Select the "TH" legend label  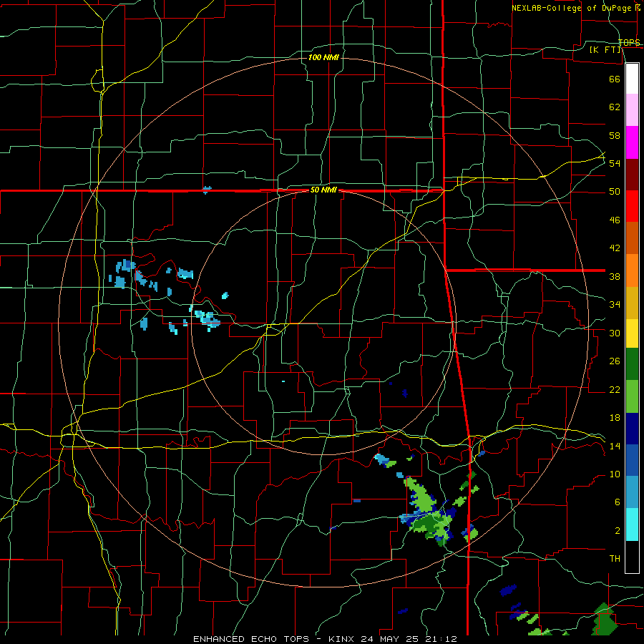pyautogui.click(x=615, y=559)
